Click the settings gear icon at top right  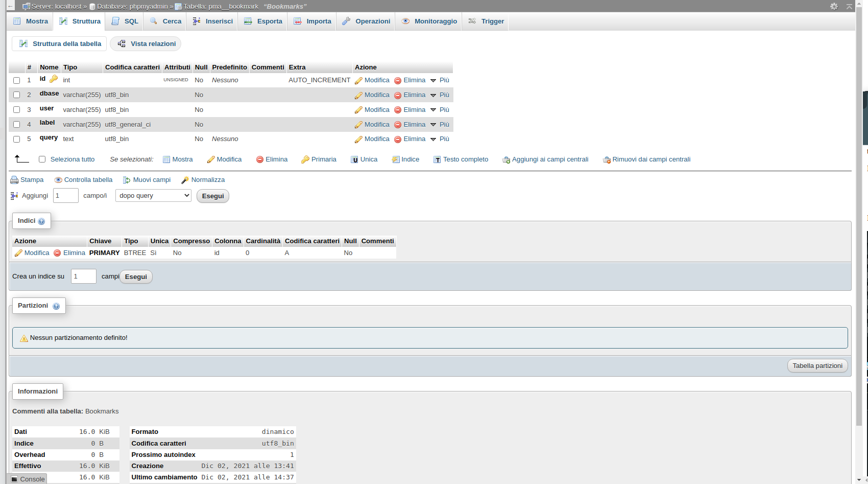(834, 7)
